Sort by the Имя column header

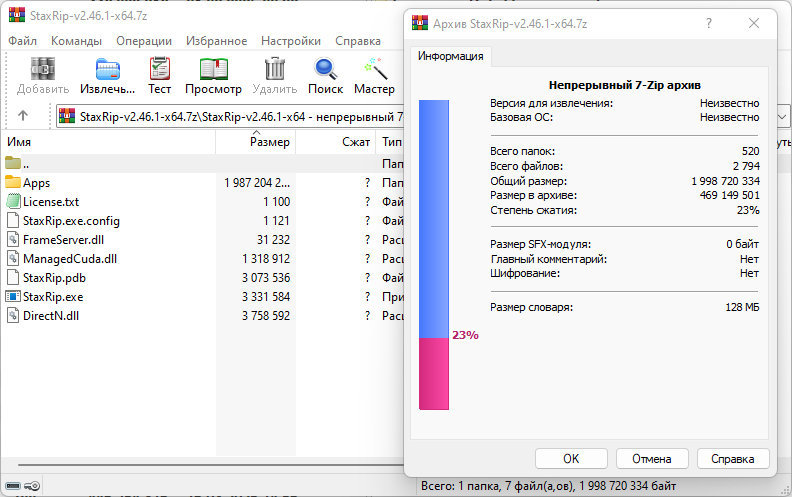coord(108,142)
